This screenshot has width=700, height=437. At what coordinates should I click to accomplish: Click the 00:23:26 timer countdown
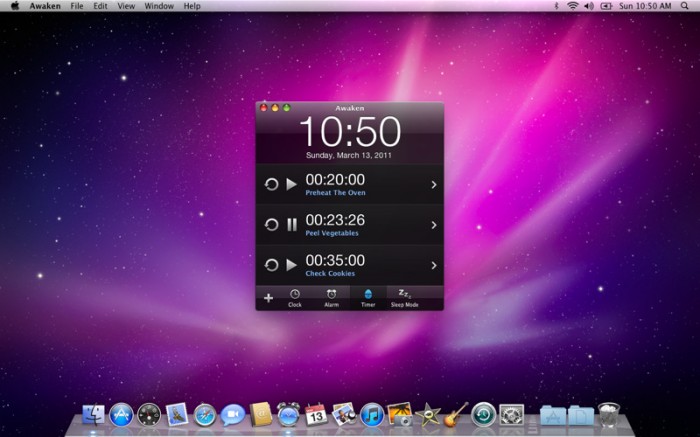point(335,220)
